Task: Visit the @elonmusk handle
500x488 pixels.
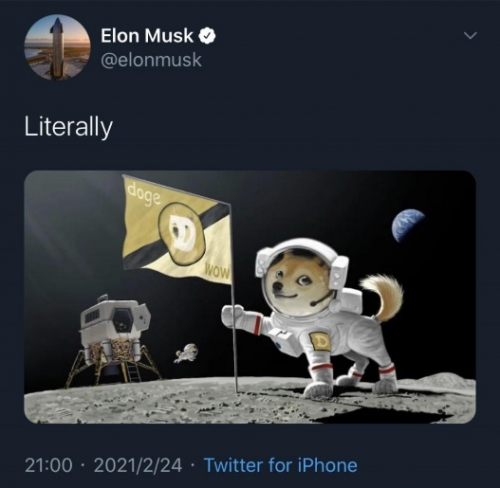Action: (151, 60)
